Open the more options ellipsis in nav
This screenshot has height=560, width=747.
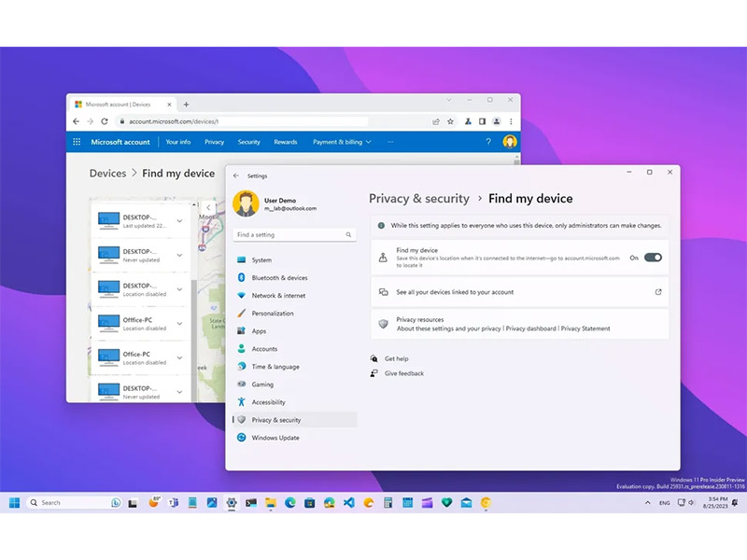(390, 142)
